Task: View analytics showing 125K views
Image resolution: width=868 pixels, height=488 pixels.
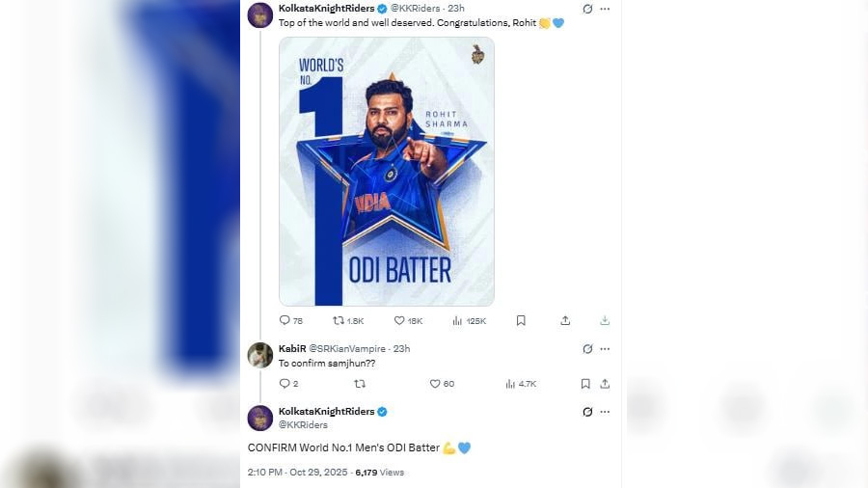Action: pyautogui.click(x=458, y=320)
